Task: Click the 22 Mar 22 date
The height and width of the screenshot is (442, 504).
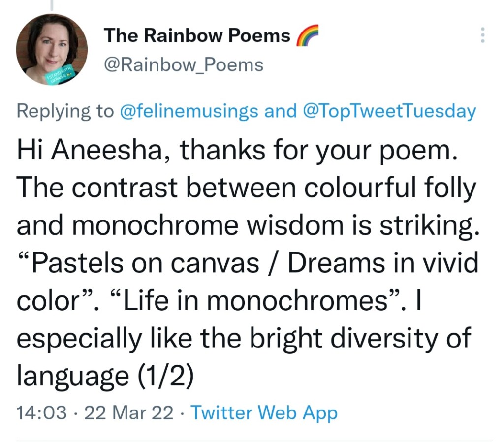Action: coord(129,412)
